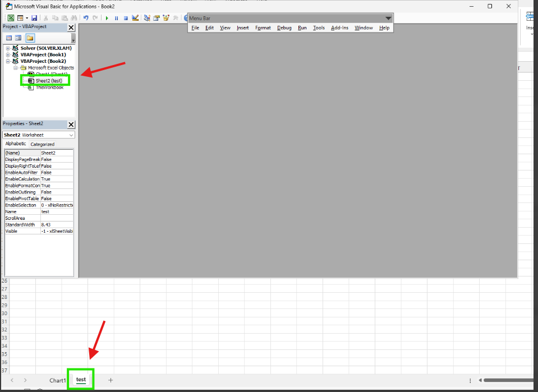The width and height of the screenshot is (538, 392).
Task: Select Solver (SOLVER.XLAM) in project tree
Action: 46,48
